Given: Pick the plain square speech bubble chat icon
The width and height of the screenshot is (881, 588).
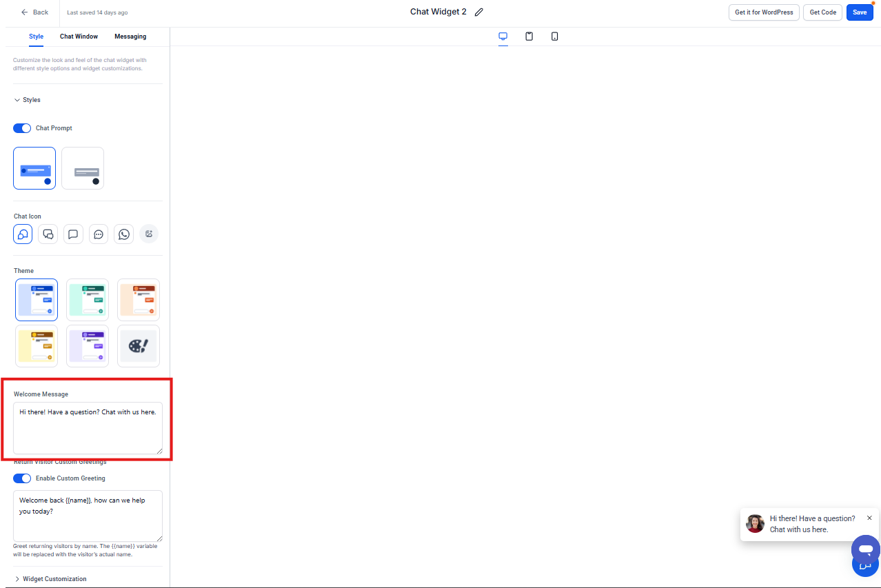Looking at the screenshot, I should click(73, 234).
